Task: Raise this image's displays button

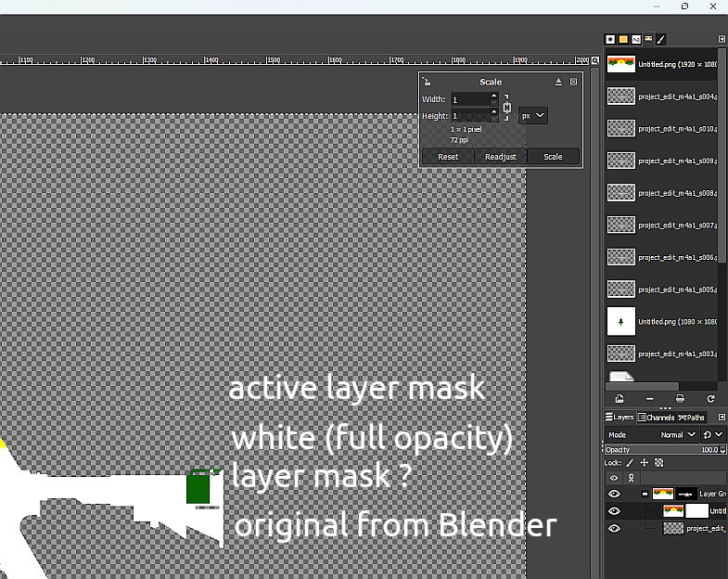Action: point(619,399)
